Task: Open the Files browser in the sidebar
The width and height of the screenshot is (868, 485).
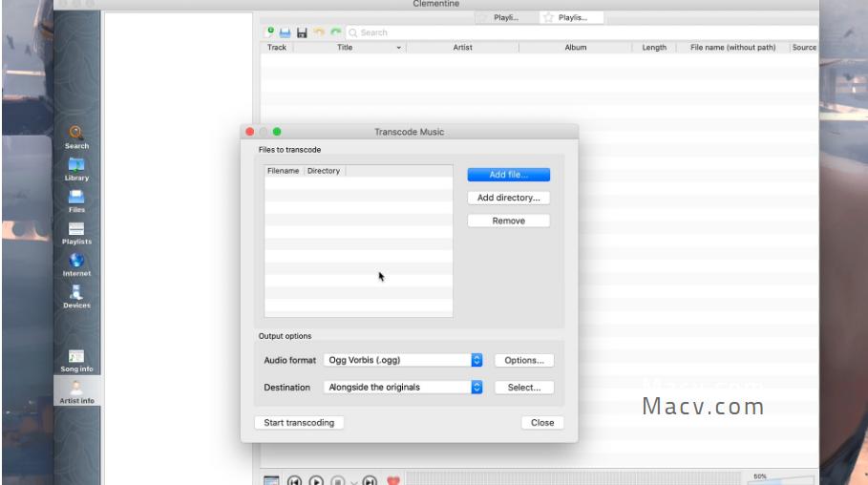Action: pos(76,200)
